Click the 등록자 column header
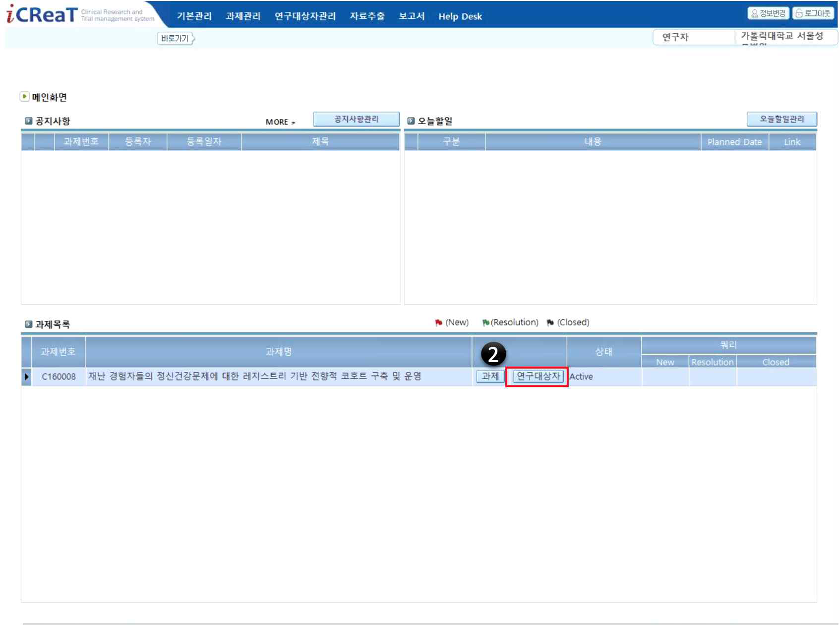Screen dimensions: 840x625 [138, 142]
